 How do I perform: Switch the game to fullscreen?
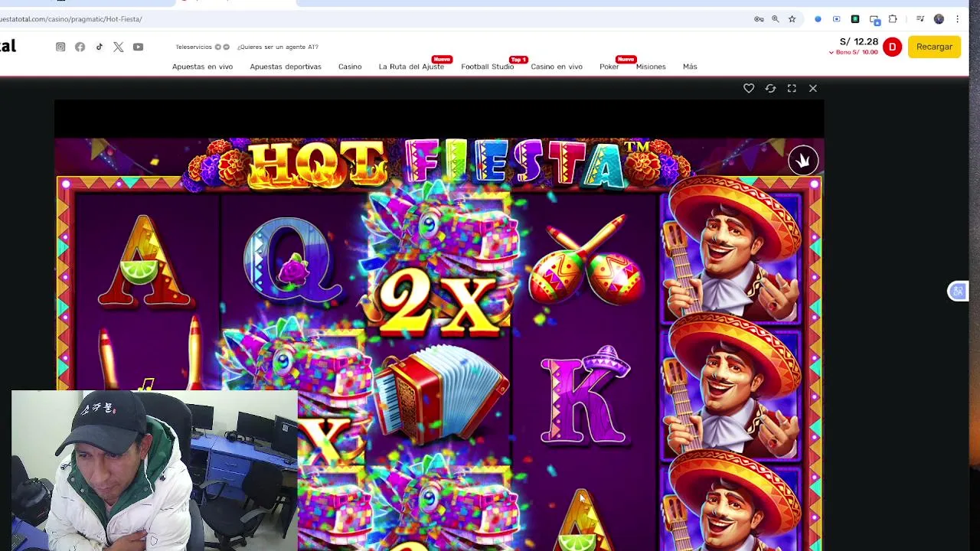coord(792,89)
